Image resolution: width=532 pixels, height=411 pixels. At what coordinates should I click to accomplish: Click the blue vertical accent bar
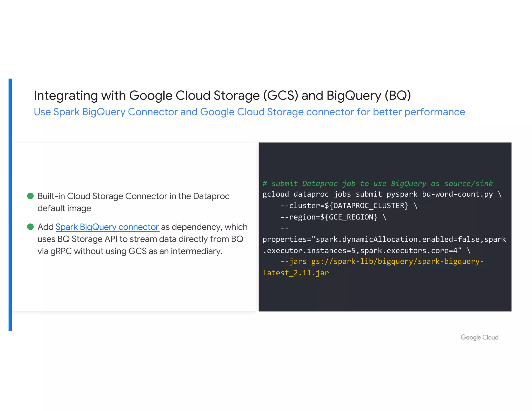pyautogui.click(x=10, y=204)
